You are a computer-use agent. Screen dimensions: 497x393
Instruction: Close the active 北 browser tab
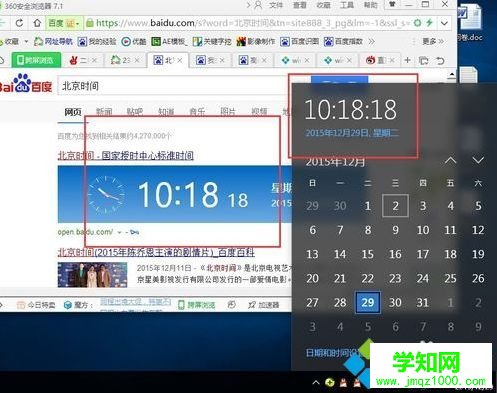180,60
